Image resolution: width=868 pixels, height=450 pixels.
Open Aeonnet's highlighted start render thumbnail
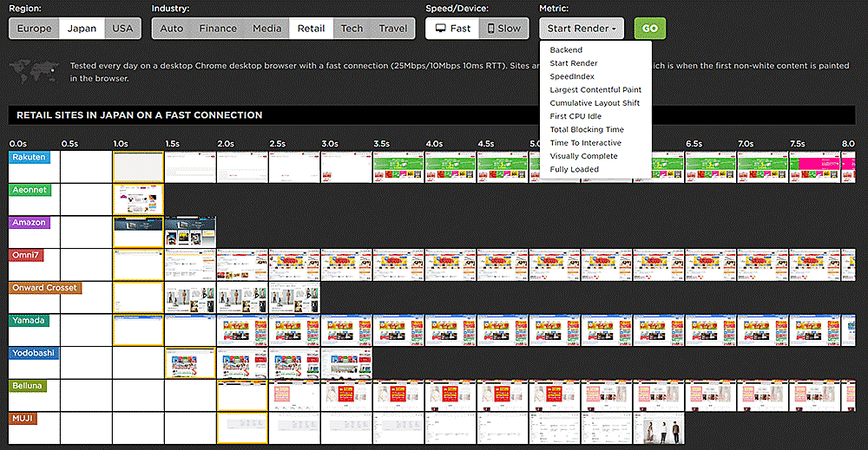click(138, 199)
